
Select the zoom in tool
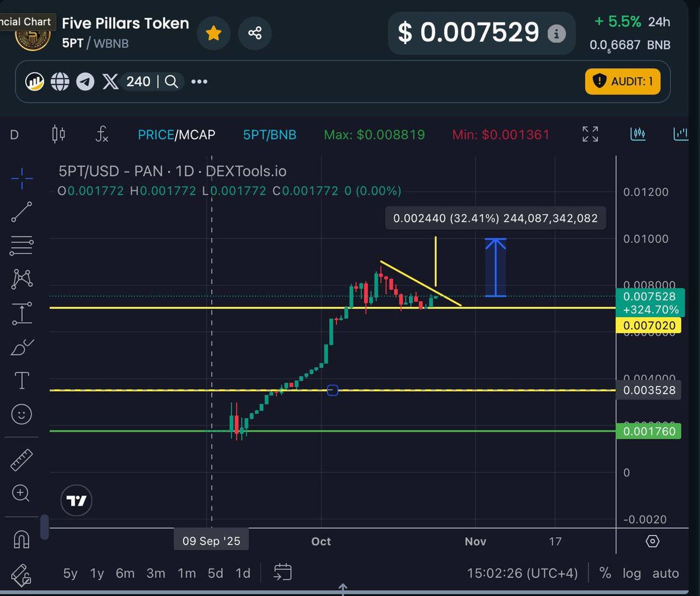coord(20,493)
